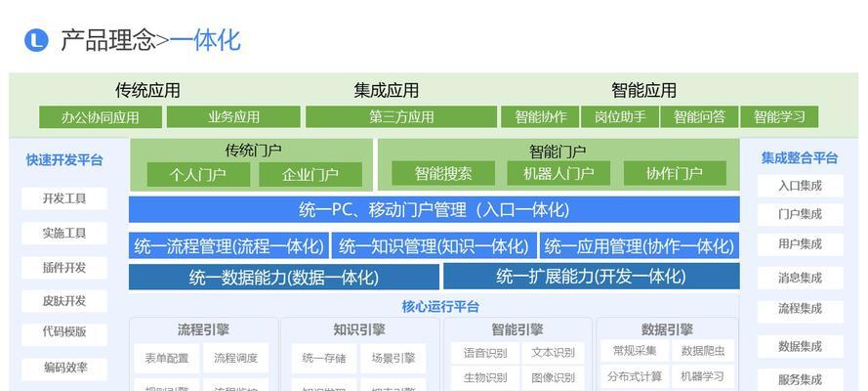Select the 分布式计算 item
The height and width of the screenshot is (391, 868).
(x=635, y=376)
